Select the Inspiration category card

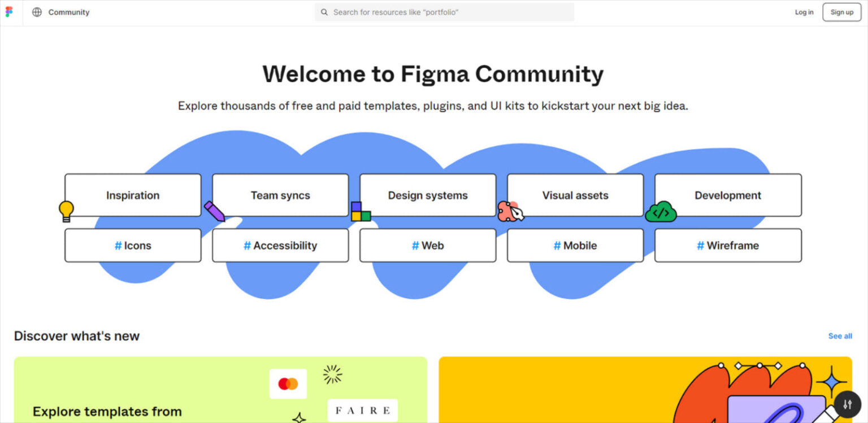(x=133, y=195)
